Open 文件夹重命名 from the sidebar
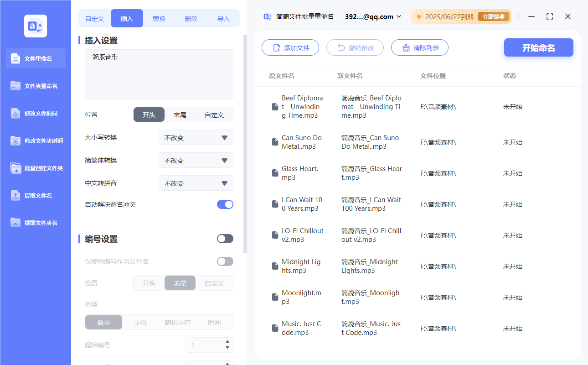 [35, 86]
